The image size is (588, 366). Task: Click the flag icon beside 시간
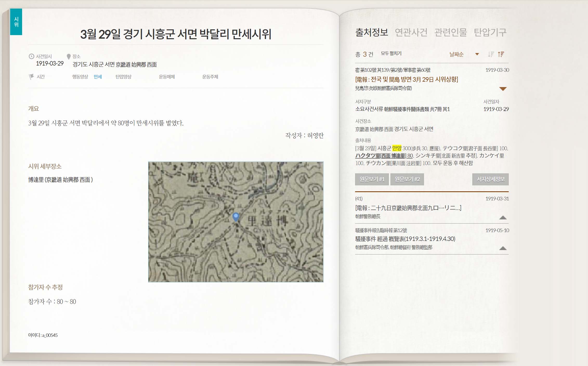coord(31,77)
